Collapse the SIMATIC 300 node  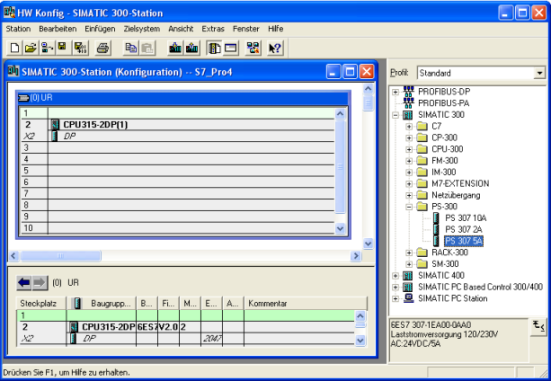click(395, 115)
